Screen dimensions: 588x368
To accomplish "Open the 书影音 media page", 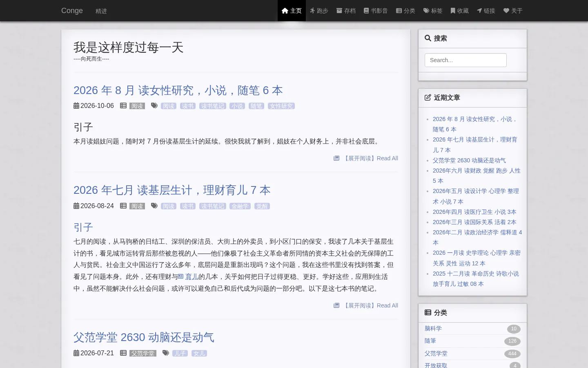I will coord(376,11).
